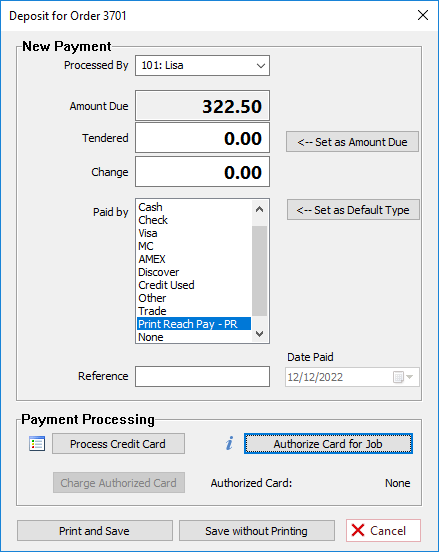Close the Deposit for Order dialog
Screen dimensions: 439x552
pyautogui.click(x=422, y=15)
